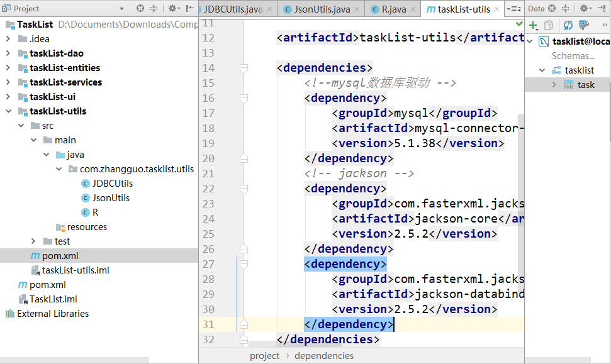
Task: Expand the taskList-entities module
Action: click(8, 67)
